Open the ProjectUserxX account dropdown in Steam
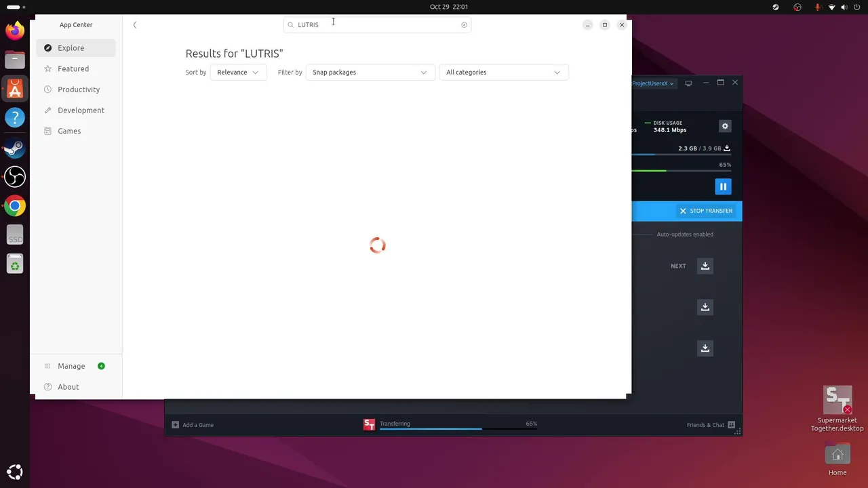 tap(653, 83)
